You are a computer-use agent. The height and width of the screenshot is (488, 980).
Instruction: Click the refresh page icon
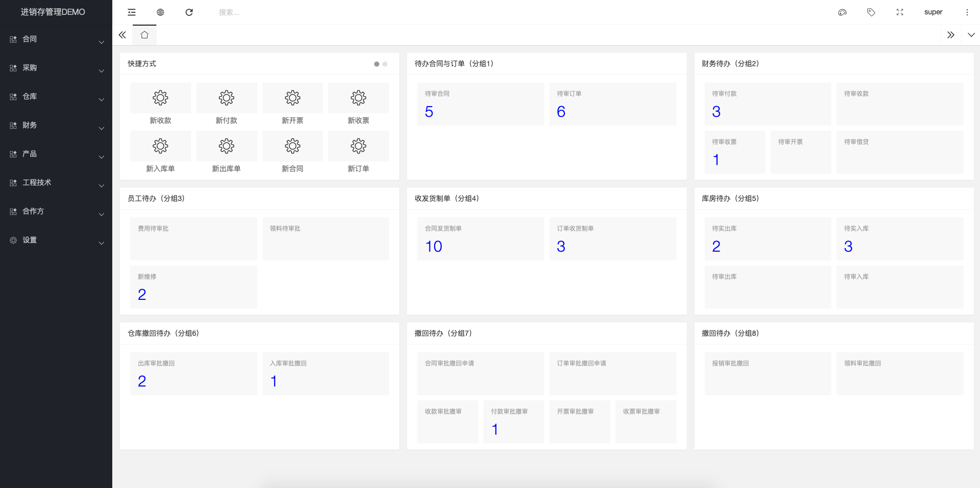[x=189, y=12]
